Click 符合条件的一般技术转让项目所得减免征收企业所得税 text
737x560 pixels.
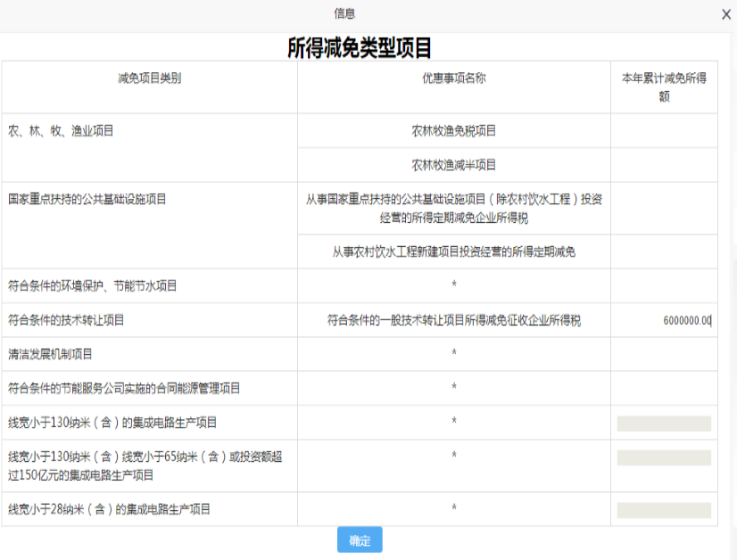coord(454,320)
